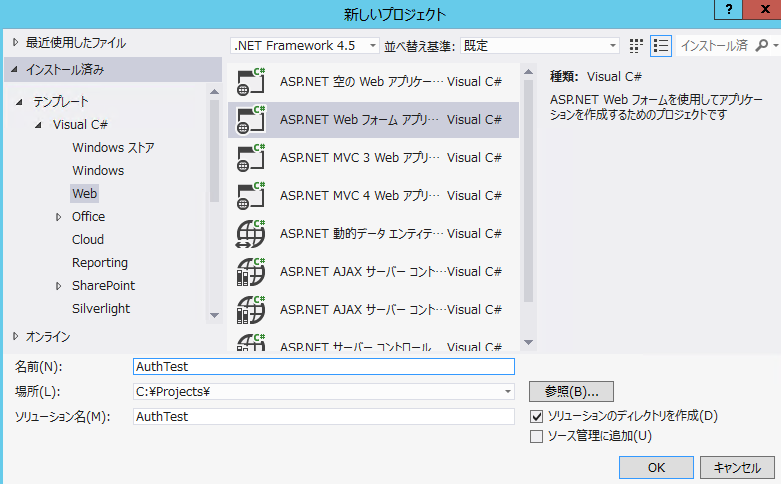
Task: Select the Reporting template category
Action: click(100, 263)
